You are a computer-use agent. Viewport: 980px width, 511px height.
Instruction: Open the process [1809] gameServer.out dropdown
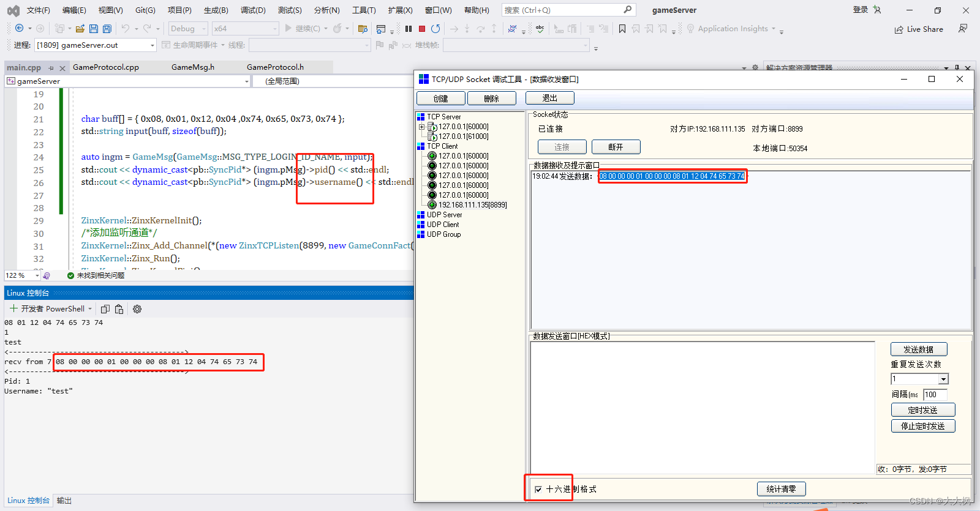coord(96,45)
